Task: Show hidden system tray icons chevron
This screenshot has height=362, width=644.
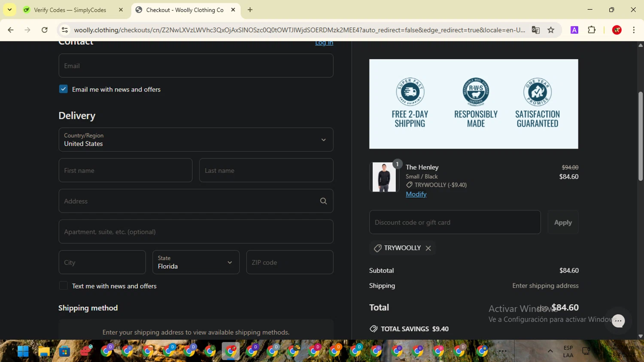Action: (550, 351)
